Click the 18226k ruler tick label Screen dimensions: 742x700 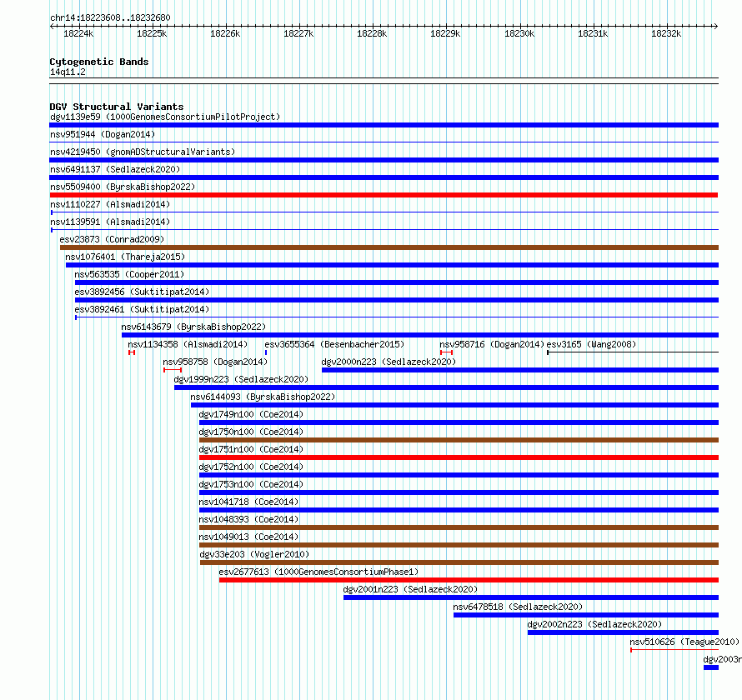point(225,33)
